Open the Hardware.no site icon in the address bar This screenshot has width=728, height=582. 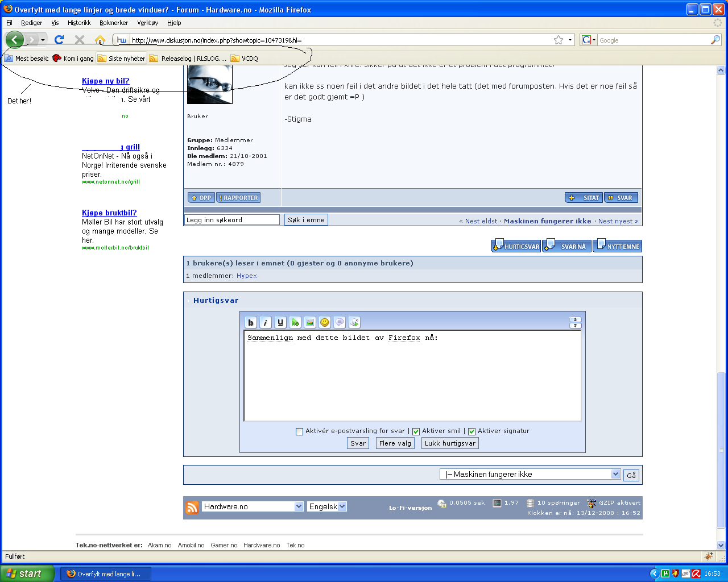coord(122,40)
